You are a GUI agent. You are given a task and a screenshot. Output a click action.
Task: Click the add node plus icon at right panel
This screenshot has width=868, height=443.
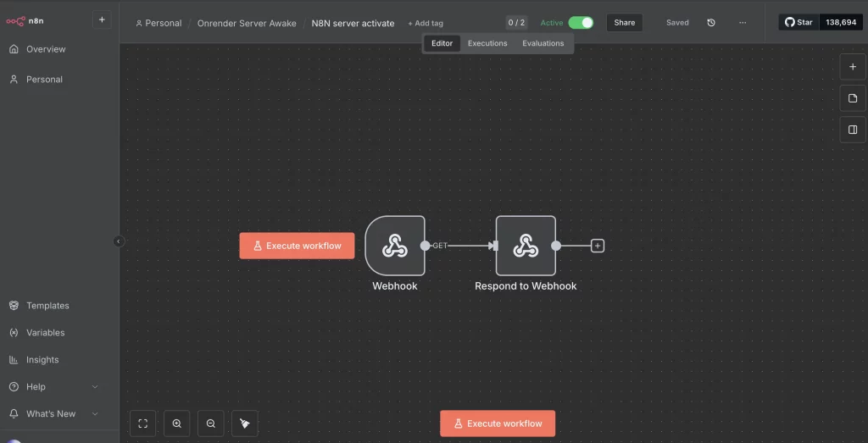pyautogui.click(x=853, y=67)
